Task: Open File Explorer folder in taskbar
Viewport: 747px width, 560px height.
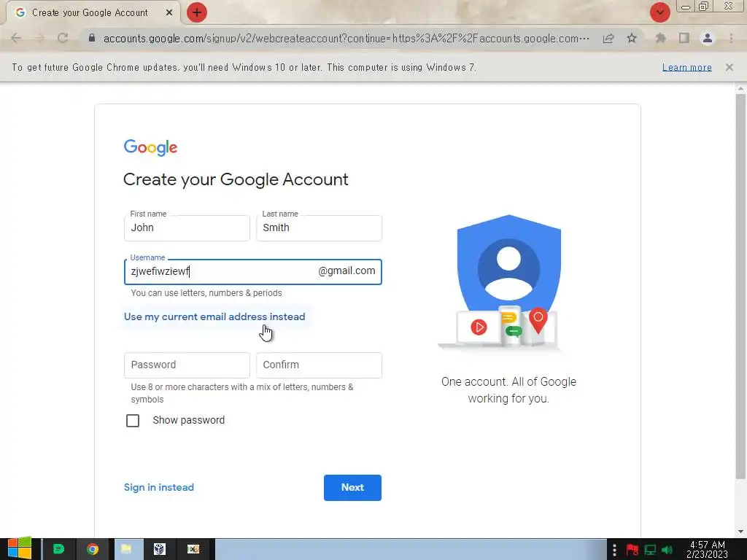Action: 126,550
